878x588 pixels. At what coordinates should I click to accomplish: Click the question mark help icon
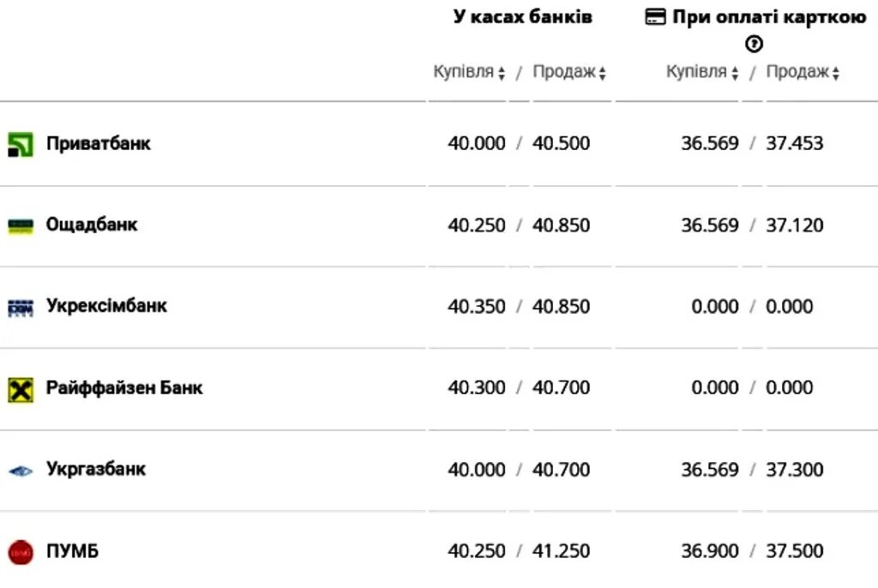pos(754,44)
